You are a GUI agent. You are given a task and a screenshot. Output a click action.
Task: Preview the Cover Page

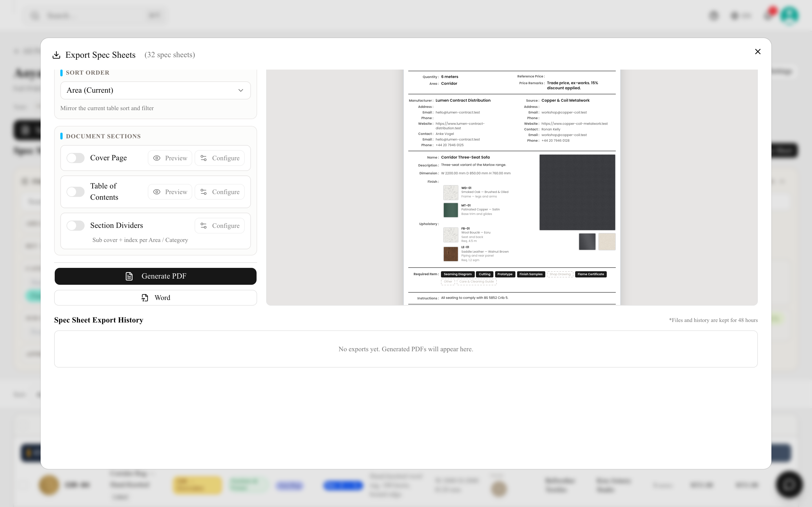coord(170,158)
